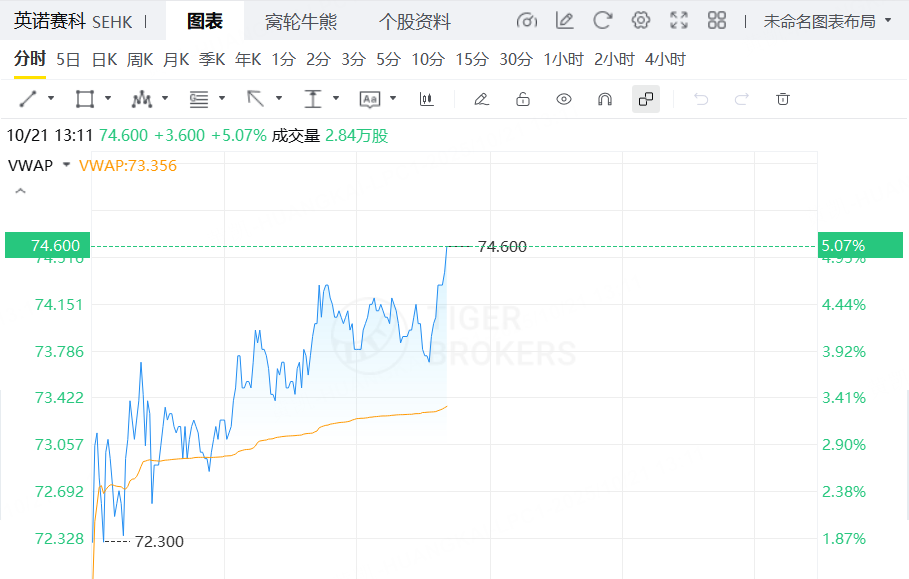This screenshot has height=579, width=909.
Task: Click the VWAP:73.356 value label
Action: (128, 165)
